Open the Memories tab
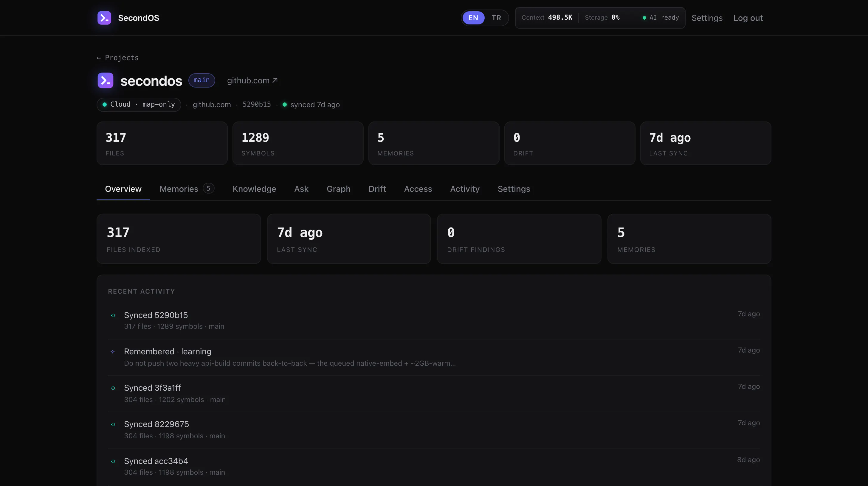The image size is (868, 486). point(187,189)
